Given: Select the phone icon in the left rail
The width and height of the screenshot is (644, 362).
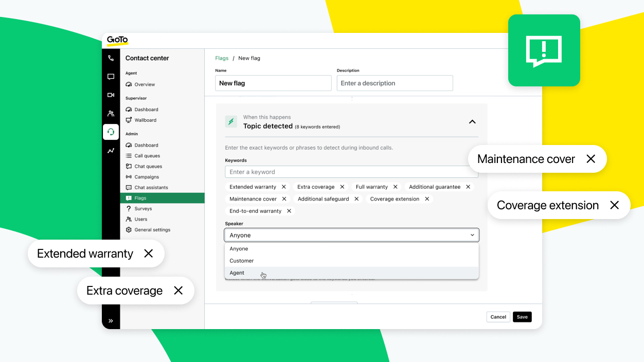Looking at the screenshot, I should click(x=110, y=59).
